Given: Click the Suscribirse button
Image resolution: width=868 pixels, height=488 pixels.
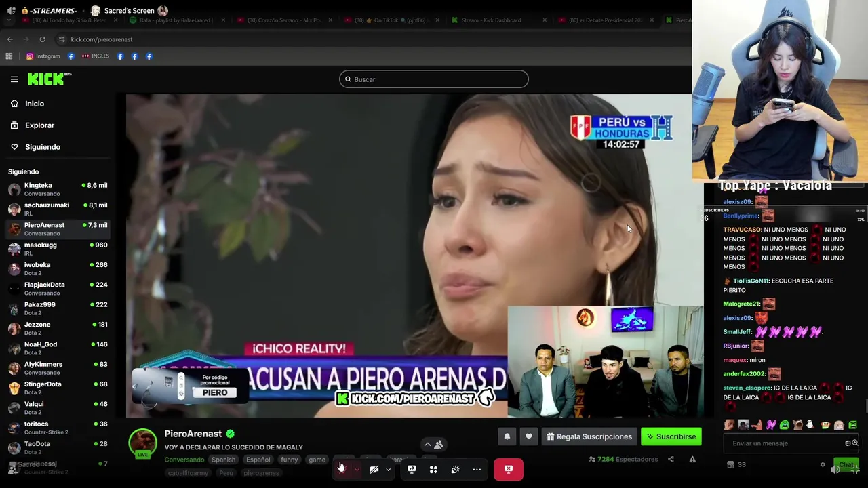Looking at the screenshot, I should [671, 436].
